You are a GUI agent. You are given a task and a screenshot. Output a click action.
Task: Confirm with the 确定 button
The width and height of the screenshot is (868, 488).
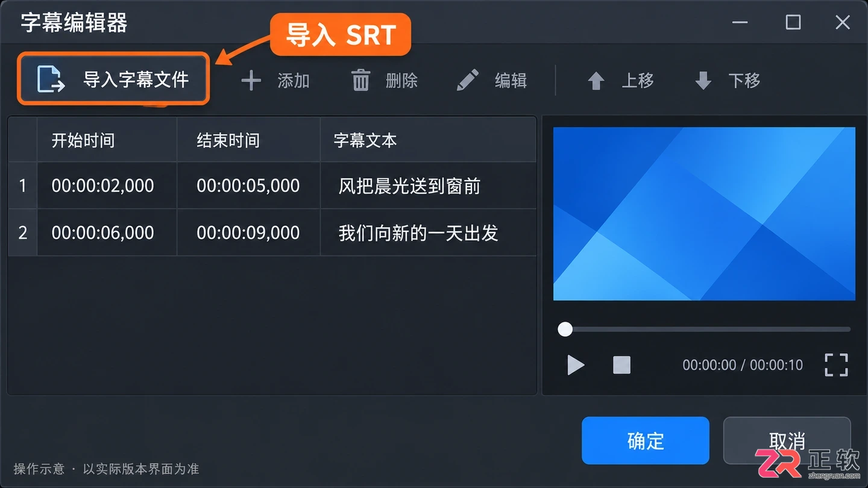pyautogui.click(x=646, y=440)
